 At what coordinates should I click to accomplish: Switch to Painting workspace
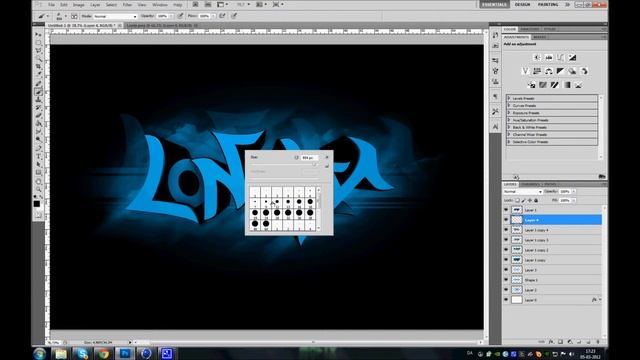click(x=548, y=4)
